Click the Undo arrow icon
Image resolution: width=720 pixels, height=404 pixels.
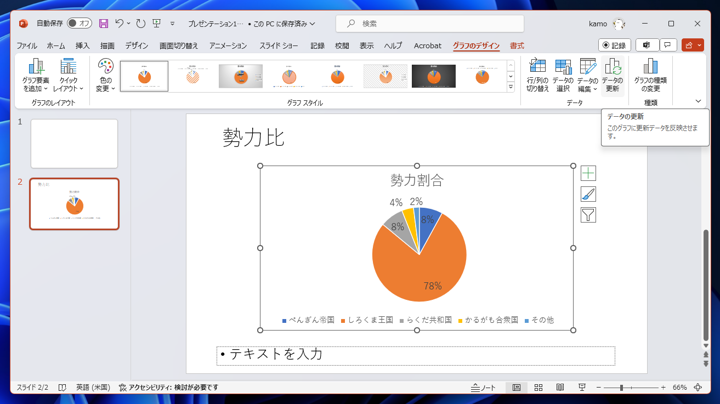[x=119, y=23]
